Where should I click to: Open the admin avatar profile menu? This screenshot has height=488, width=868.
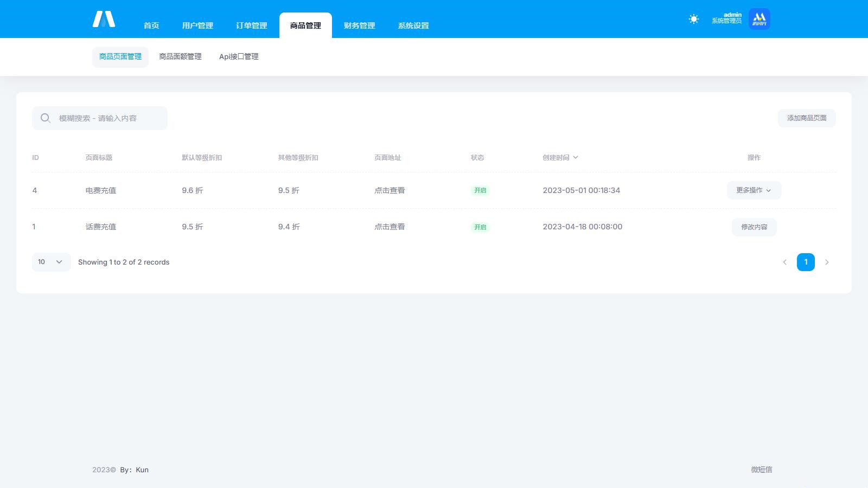point(759,19)
